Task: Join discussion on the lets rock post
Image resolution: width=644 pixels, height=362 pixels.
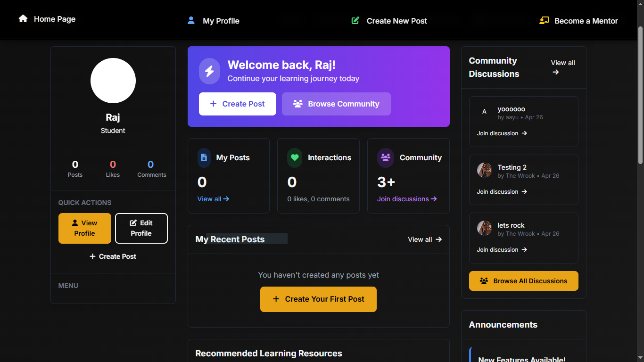Action: coord(502,250)
